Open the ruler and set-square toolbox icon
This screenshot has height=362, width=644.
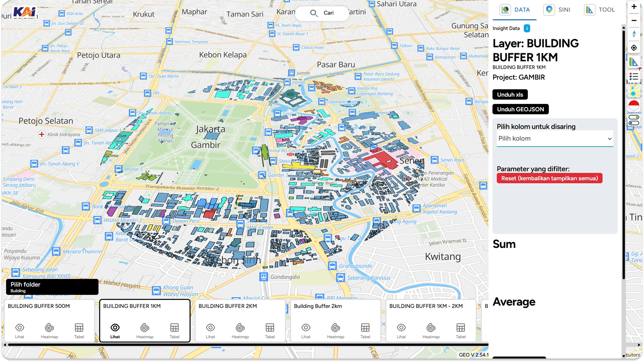click(x=634, y=62)
